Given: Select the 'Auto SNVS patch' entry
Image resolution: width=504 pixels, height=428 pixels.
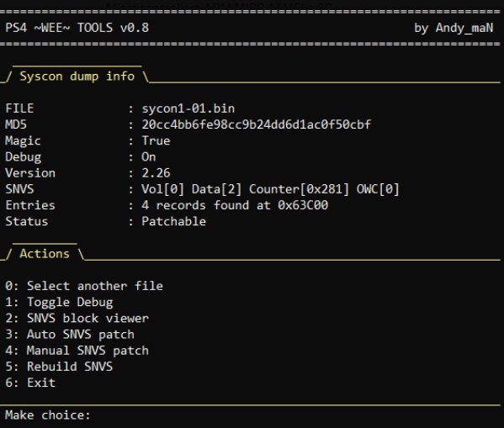Looking at the screenshot, I should pos(70,334).
